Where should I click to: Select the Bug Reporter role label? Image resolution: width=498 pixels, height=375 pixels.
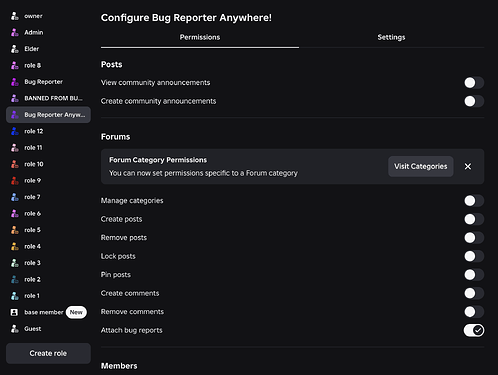pyautogui.click(x=43, y=82)
